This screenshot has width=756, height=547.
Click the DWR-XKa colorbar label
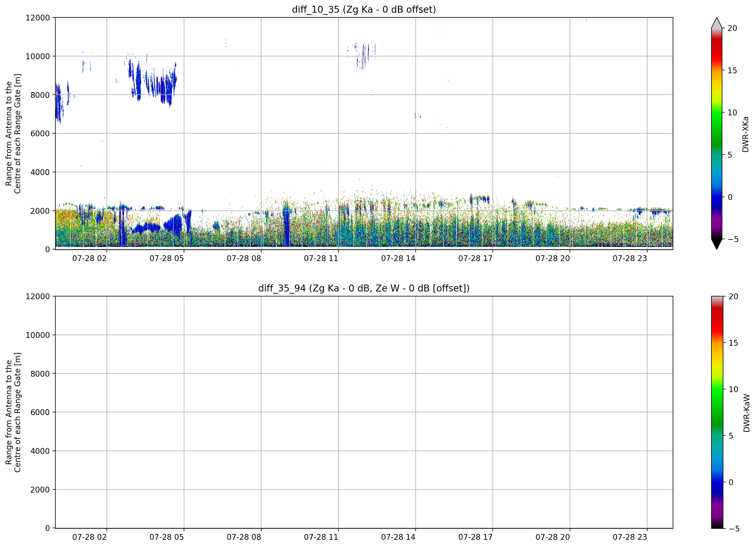tap(745, 134)
